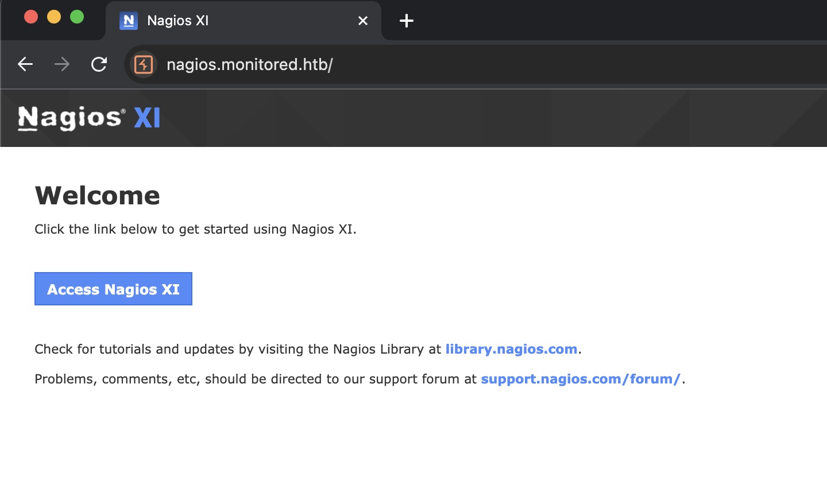Click the Nagios XI logo
Image resolution: width=827 pixels, height=504 pixels.
pos(89,118)
